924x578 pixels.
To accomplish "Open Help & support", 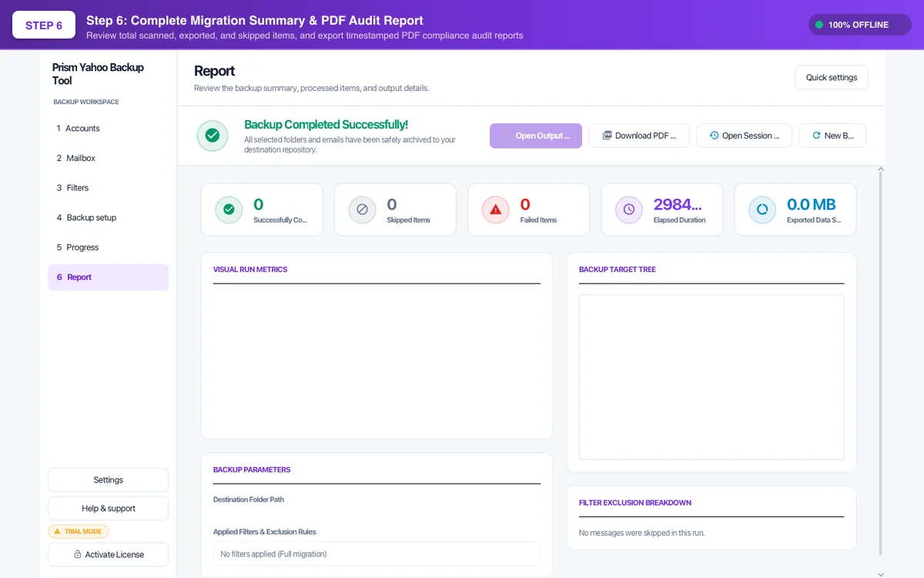I will [x=109, y=509].
